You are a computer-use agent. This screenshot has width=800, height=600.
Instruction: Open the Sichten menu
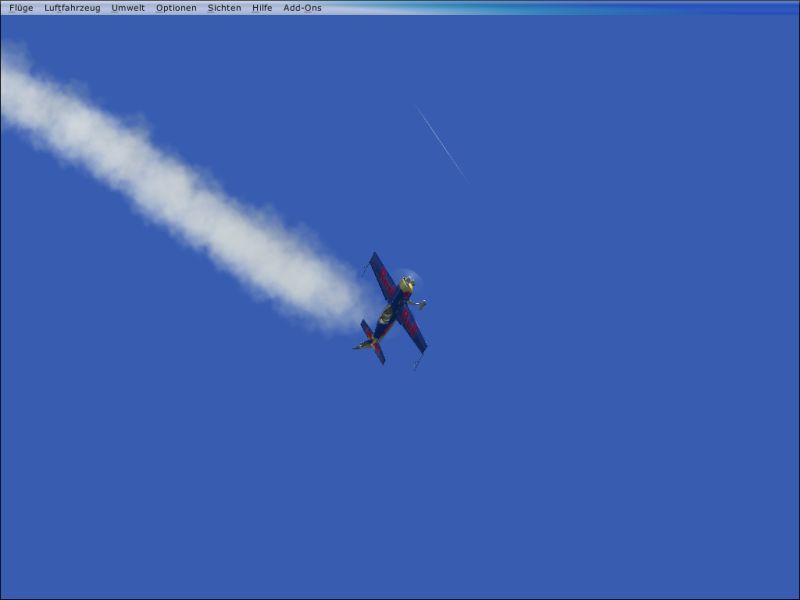(224, 8)
